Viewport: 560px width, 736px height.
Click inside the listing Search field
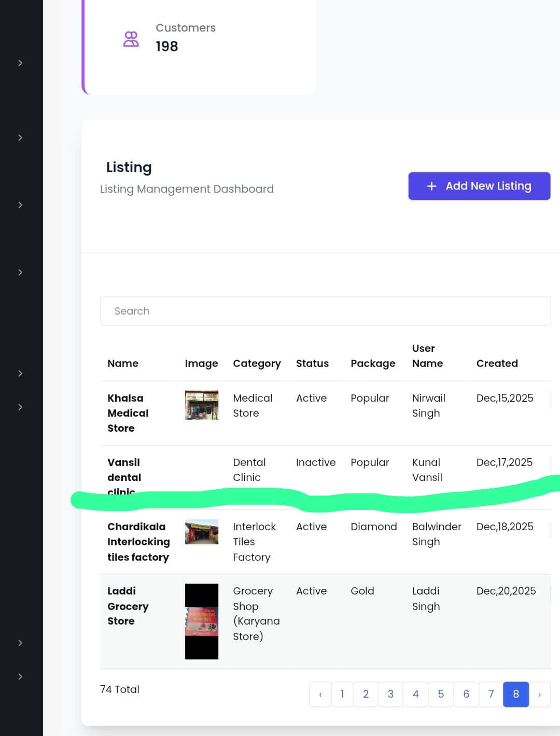click(x=325, y=311)
